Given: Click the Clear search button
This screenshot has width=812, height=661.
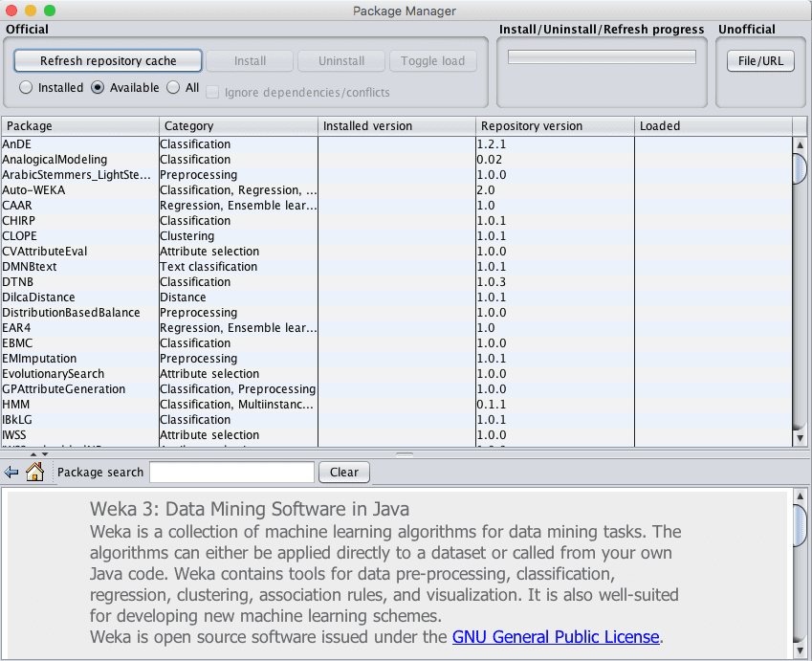Looking at the screenshot, I should [344, 472].
